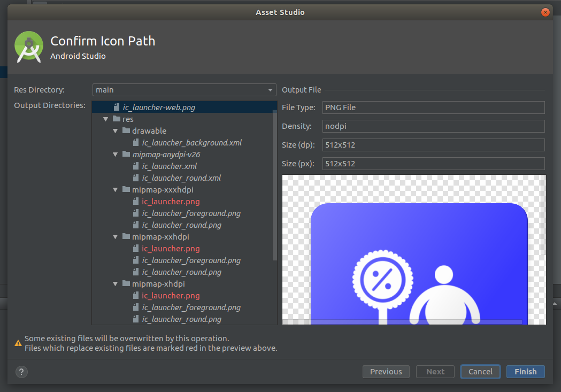Open the help question mark button
This screenshot has height=392, width=561.
[21, 372]
